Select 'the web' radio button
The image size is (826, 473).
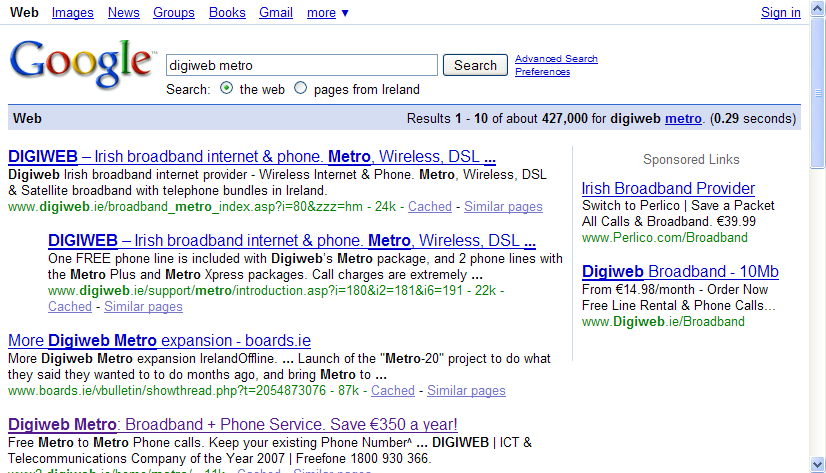point(227,88)
